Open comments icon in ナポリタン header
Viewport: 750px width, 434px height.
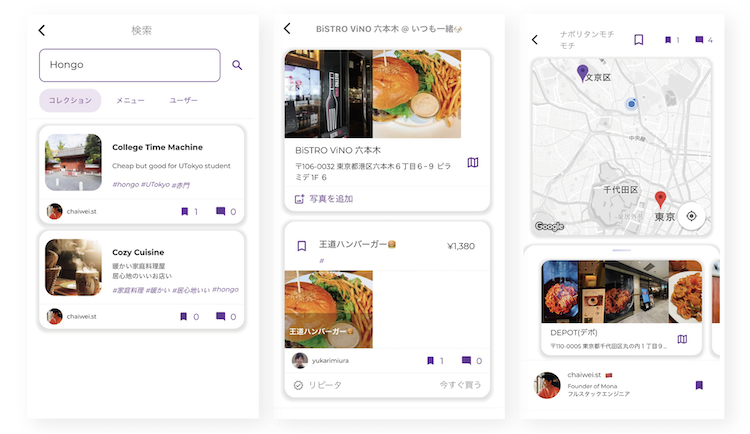coord(699,40)
